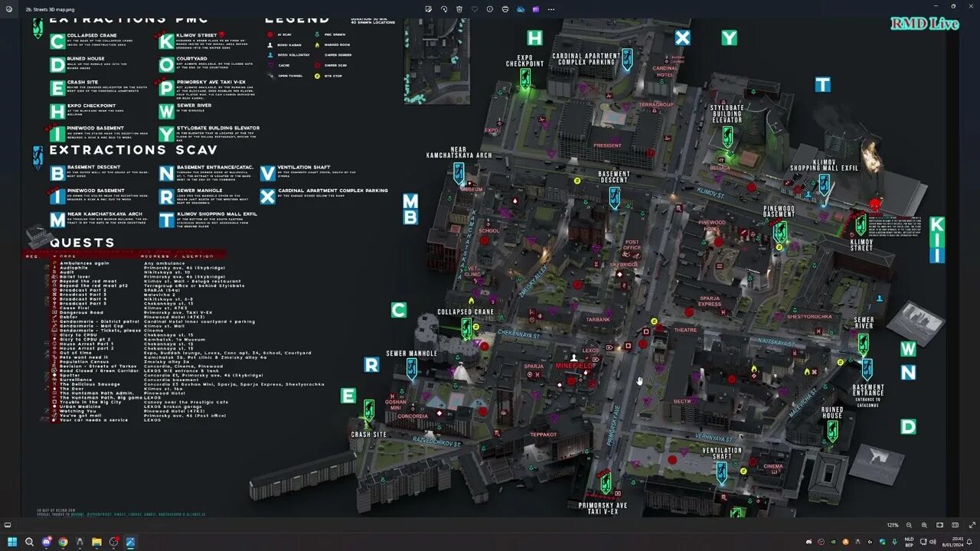Open the Edit image tool

429,9
